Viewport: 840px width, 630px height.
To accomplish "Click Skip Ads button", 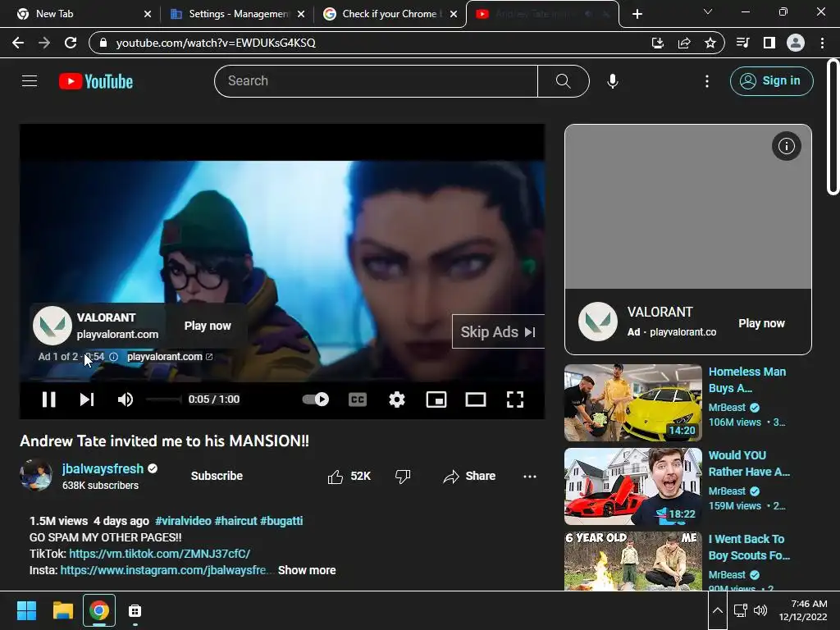I will click(x=498, y=331).
